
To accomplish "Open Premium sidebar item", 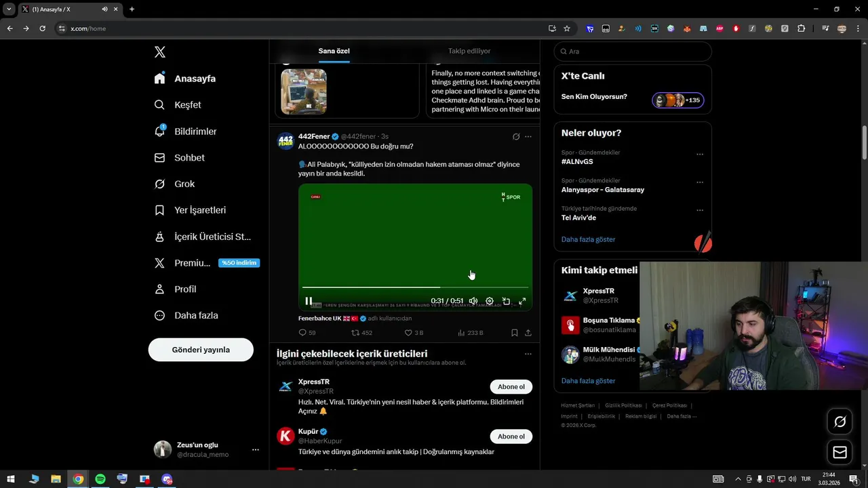I will click(206, 263).
